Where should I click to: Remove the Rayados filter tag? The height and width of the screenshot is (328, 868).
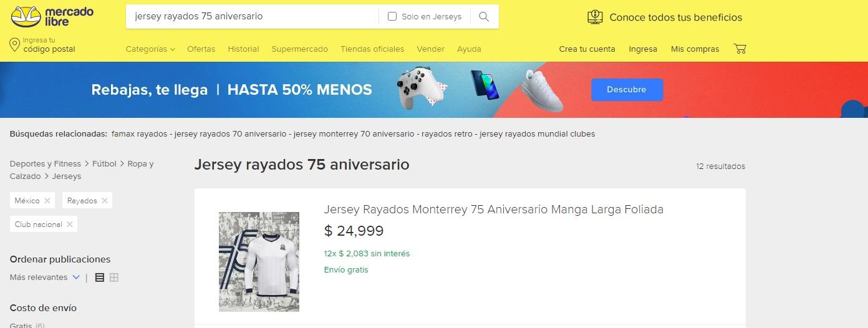pos(105,201)
